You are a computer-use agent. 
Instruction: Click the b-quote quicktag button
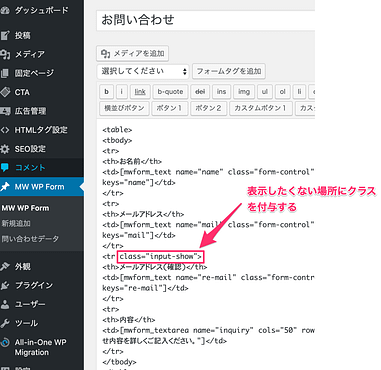coord(170,91)
